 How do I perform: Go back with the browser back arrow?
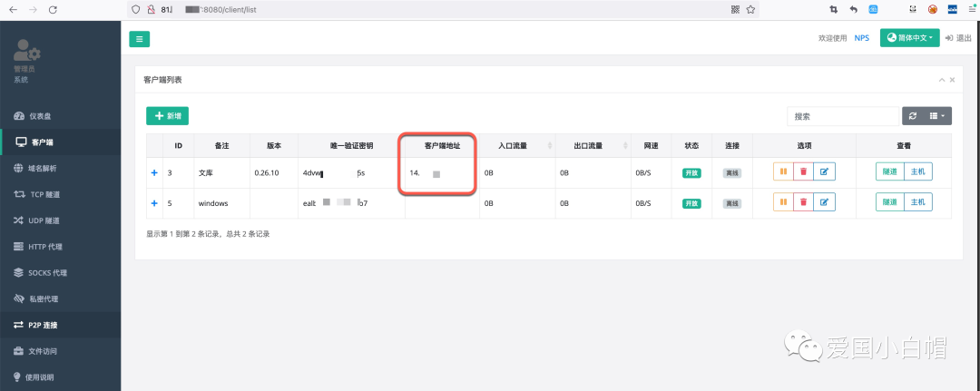point(13,9)
